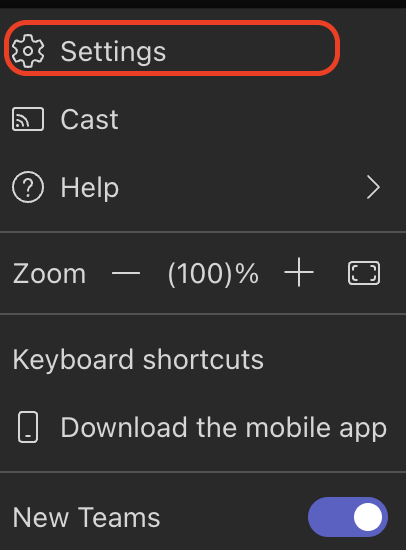Click the New Teams label text
The image size is (406, 550).
pyautogui.click(x=86, y=517)
